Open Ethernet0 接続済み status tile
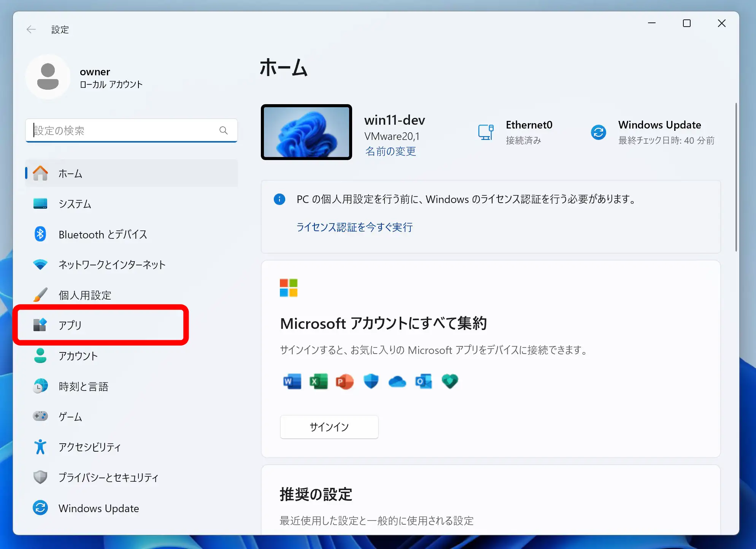This screenshot has width=756, height=549. 515,132
